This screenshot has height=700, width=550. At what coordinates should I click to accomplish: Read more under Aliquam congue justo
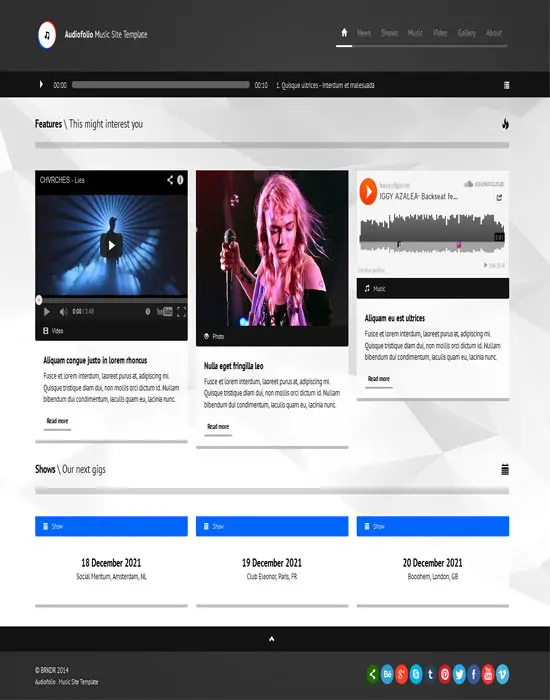[57, 421]
